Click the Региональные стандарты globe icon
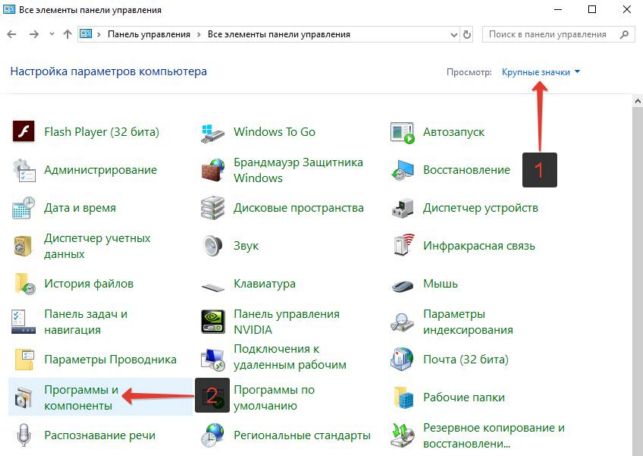 tap(213, 435)
